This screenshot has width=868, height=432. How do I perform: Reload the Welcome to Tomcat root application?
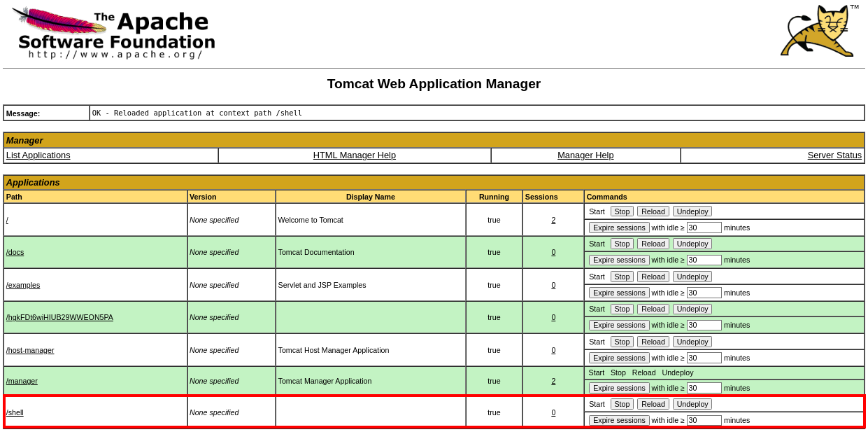point(653,211)
